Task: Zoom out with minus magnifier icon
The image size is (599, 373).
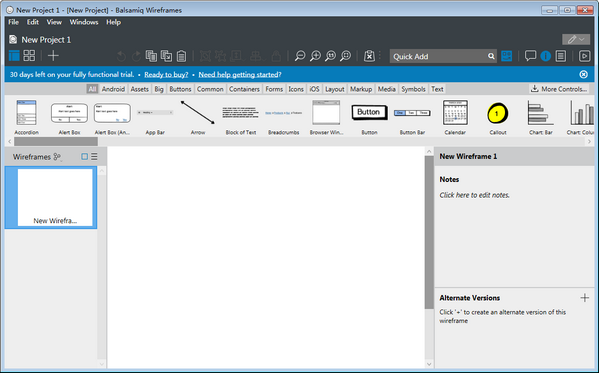Action: (300, 56)
